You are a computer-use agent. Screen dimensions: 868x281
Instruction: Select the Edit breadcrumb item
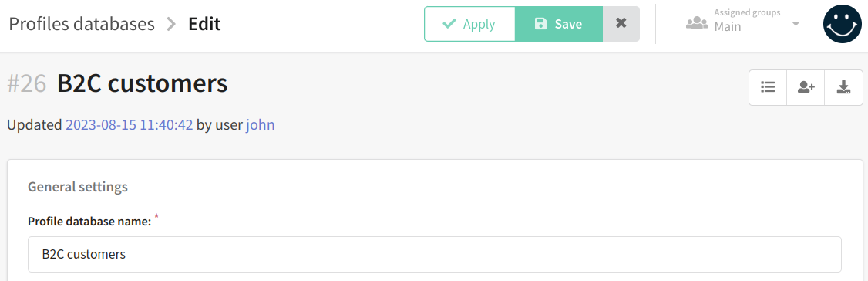pyautogui.click(x=204, y=24)
